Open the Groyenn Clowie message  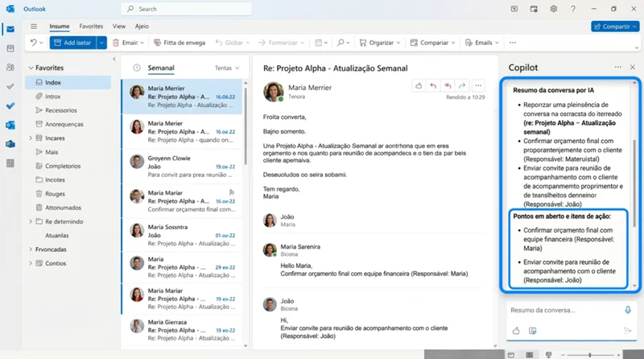tap(182, 167)
